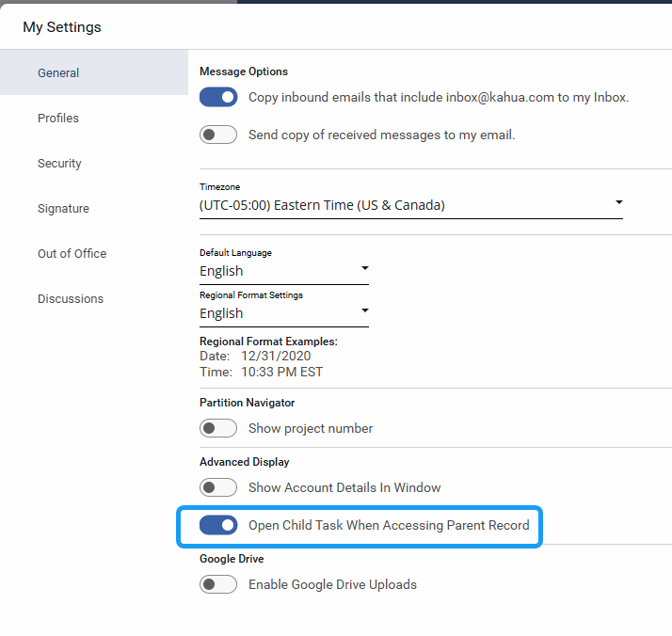Viewport: 672px width, 636px height.
Task: Open the Security settings tab
Action: pyautogui.click(x=59, y=164)
